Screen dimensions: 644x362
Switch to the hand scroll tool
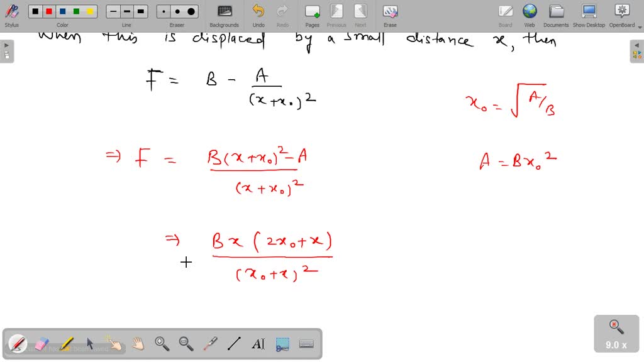[138, 344]
